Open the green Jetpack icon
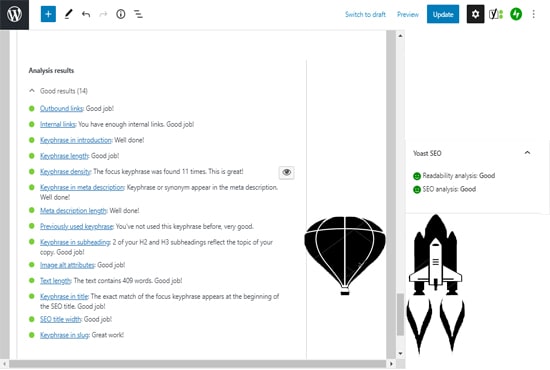This screenshot has height=370, width=550. click(516, 14)
